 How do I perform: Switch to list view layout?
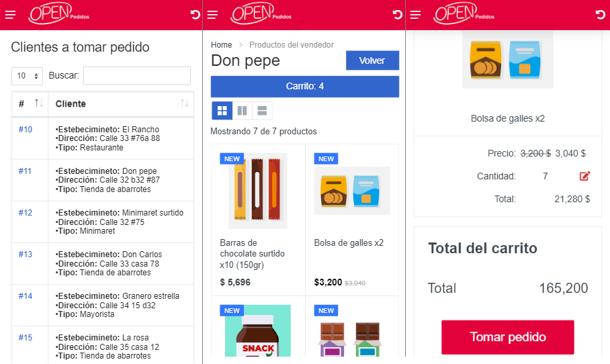coord(262,111)
